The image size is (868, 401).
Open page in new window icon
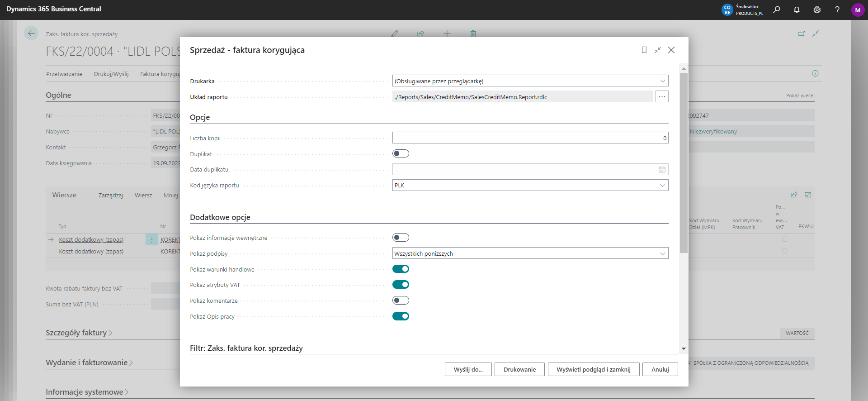click(802, 33)
